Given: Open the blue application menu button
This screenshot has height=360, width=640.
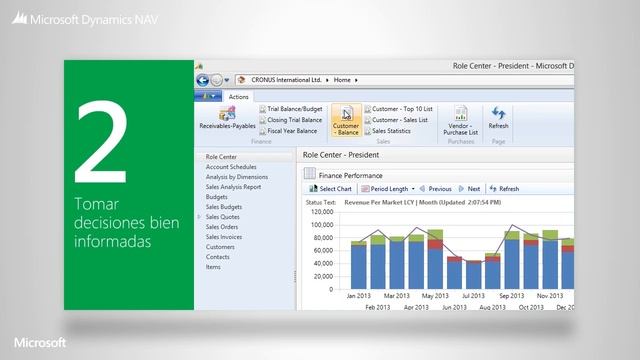Looking at the screenshot, I should pyautogui.click(x=208, y=96).
